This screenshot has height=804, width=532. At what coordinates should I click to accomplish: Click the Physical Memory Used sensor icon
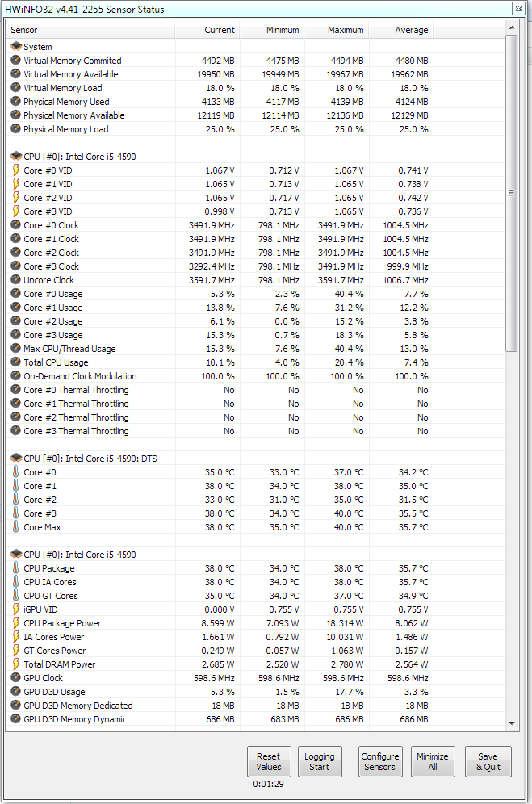(x=16, y=102)
